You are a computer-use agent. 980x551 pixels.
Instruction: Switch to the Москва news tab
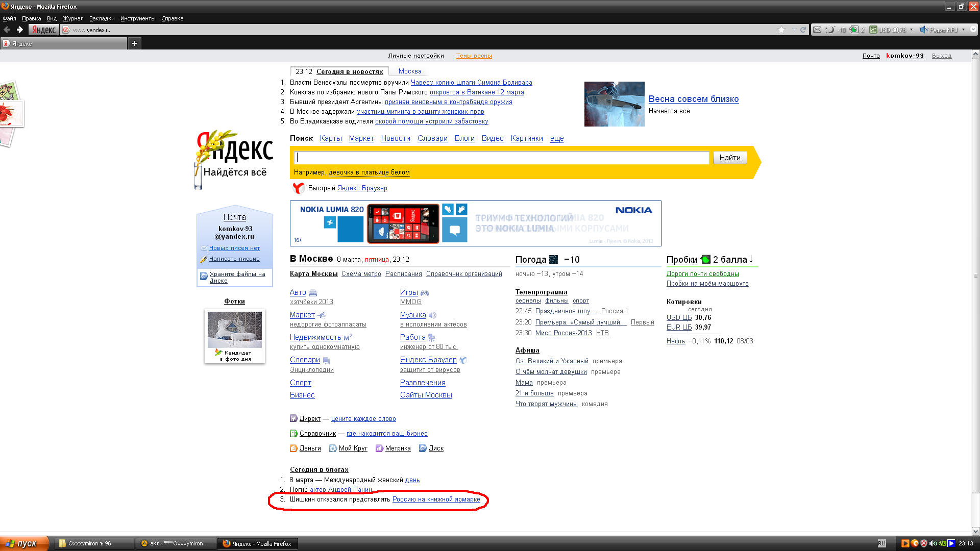coord(410,71)
